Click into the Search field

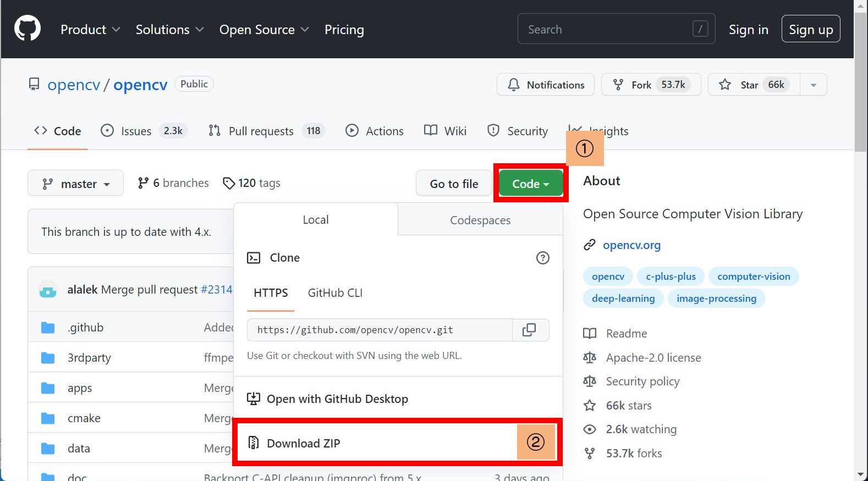(x=605, y=30)
